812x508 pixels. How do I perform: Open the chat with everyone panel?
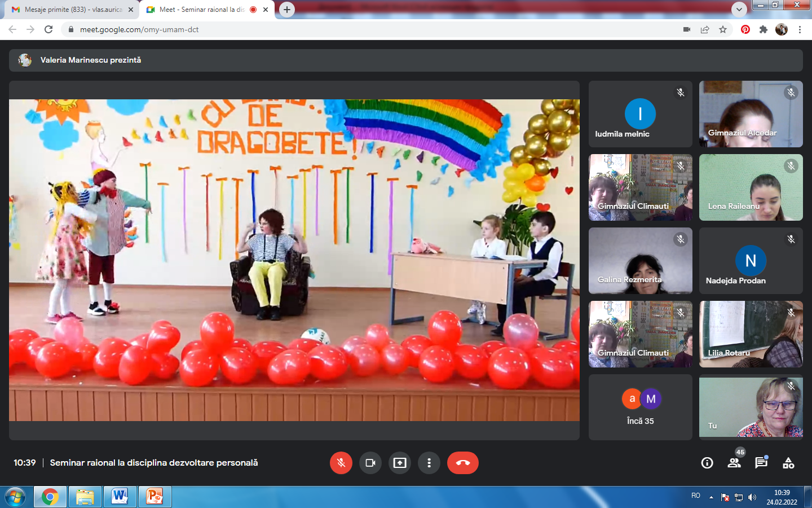[761, 463]
